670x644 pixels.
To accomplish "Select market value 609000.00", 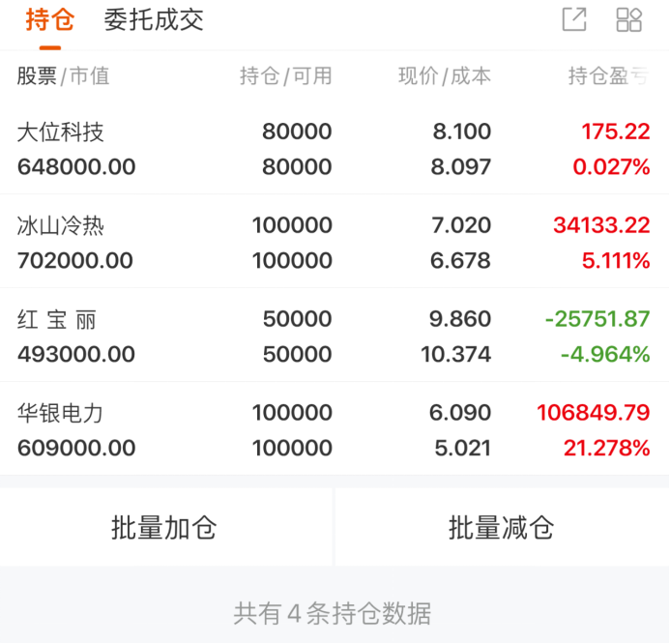I will [76, 448].
